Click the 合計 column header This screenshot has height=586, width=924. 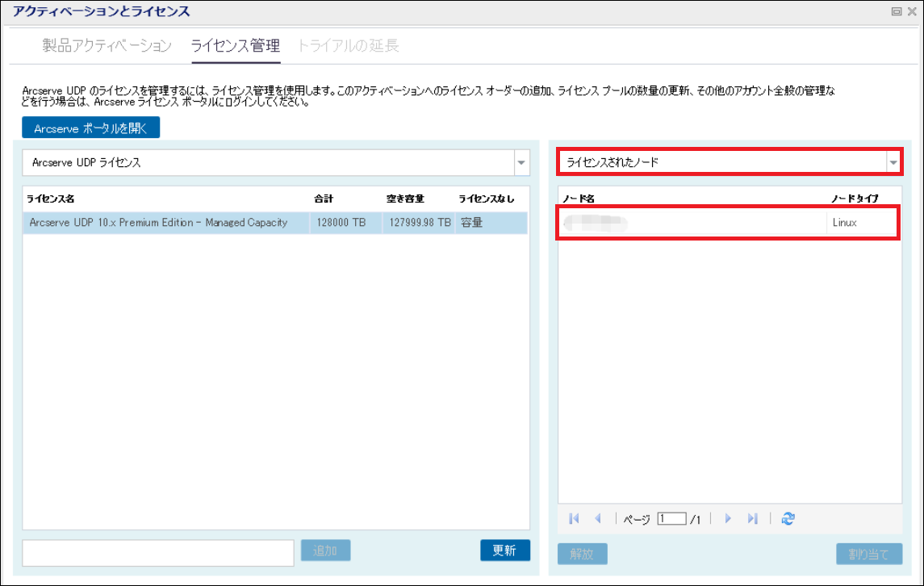324,199
